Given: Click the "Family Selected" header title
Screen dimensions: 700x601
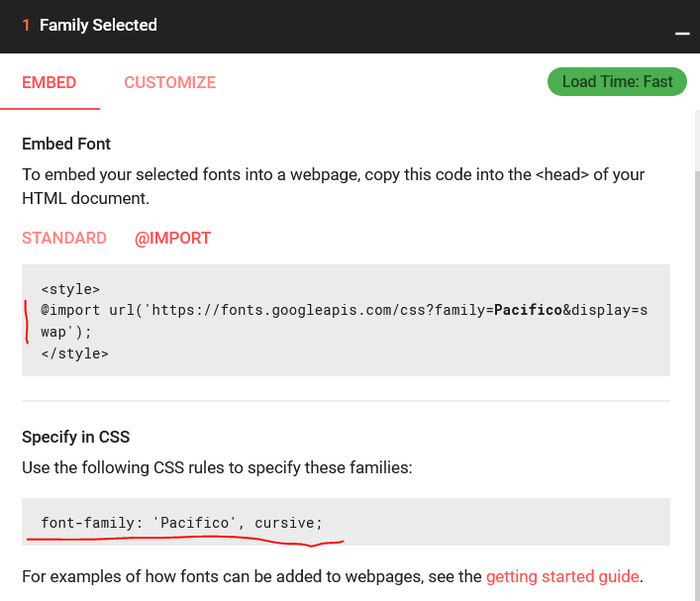Looking at the screenshot, I should pos(98,26).
